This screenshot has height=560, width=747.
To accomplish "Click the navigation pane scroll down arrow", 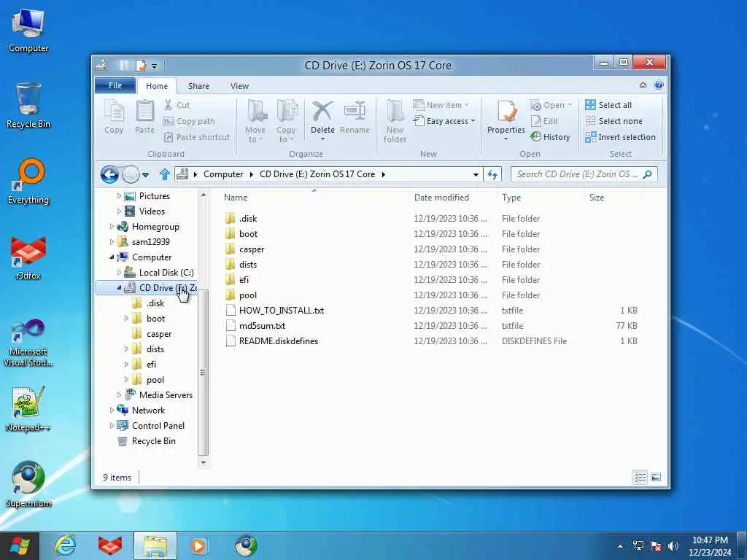I will (x=204, y=462).
